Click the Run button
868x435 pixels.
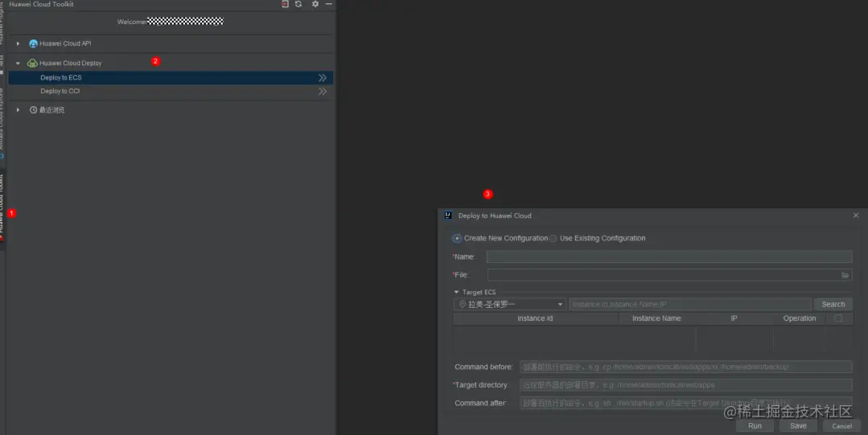pyautogui.click(x=755, y=425)
